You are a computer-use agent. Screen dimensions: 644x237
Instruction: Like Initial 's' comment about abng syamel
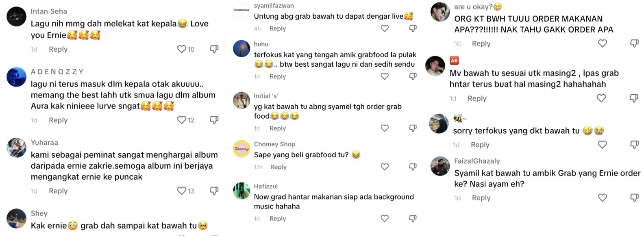[x=385, y=128]
